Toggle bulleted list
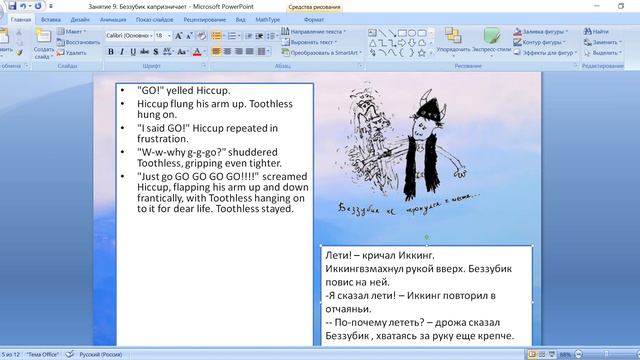Viewport: 640px width, 360px height. click(216, 36)
